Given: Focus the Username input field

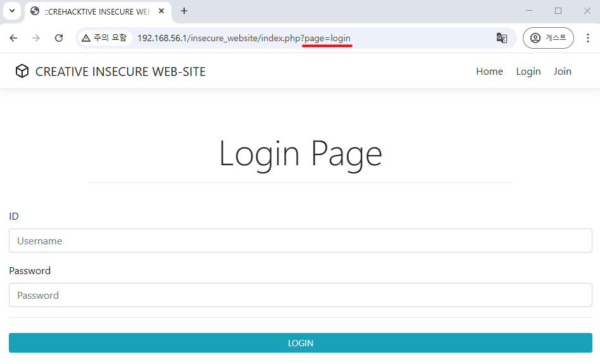Looking at the screenshot, I should [x=301, y=241].
